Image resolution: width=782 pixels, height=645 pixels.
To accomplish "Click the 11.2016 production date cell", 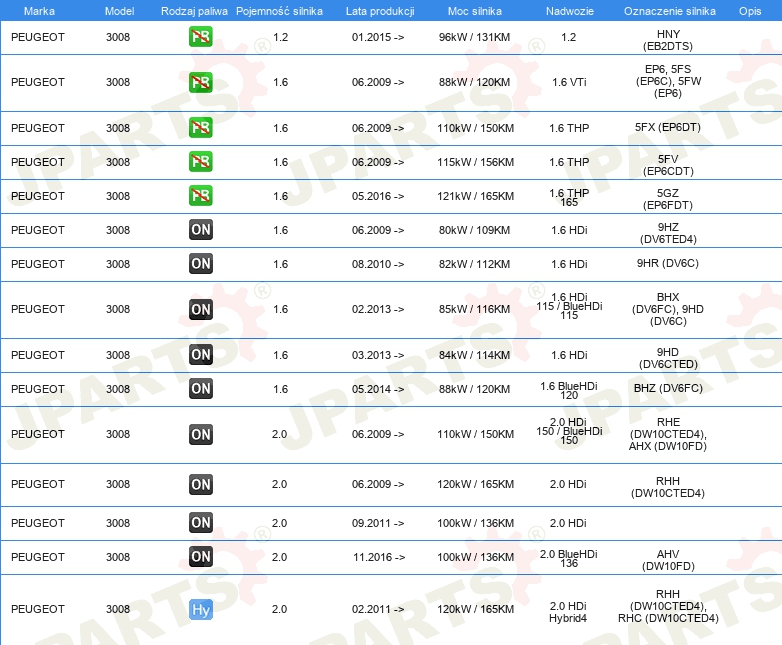I will click(379, 557).
